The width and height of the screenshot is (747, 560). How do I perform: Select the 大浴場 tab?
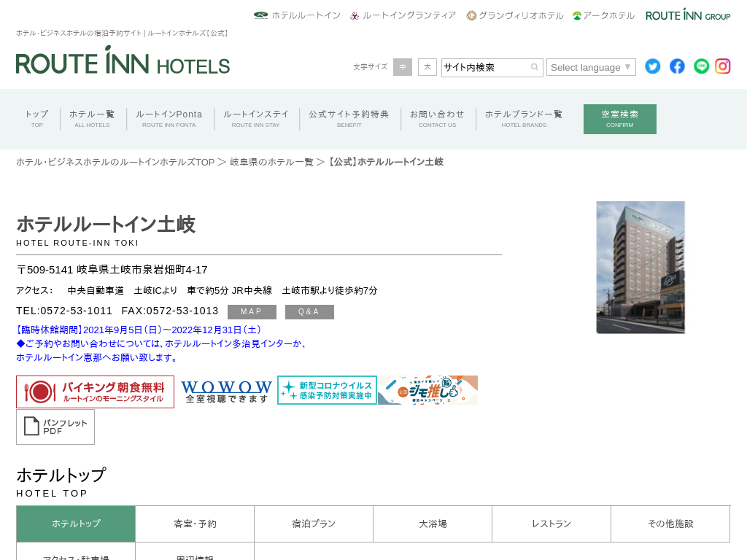pos(433,524)
